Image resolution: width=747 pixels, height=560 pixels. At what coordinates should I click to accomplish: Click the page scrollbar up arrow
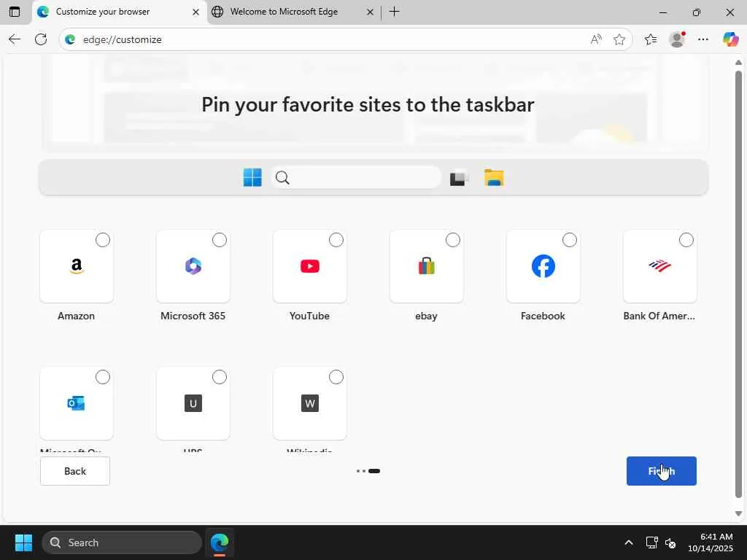[x=738, y=63]
